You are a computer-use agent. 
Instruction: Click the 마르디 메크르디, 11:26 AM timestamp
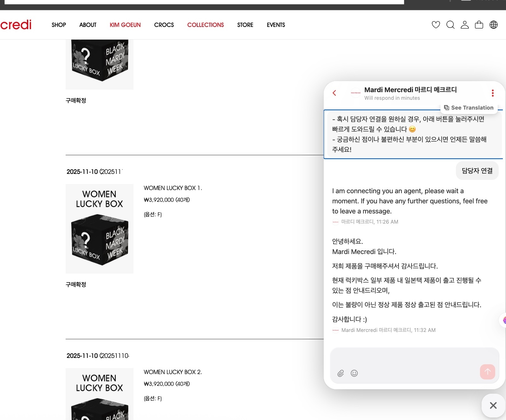point(370,222)
